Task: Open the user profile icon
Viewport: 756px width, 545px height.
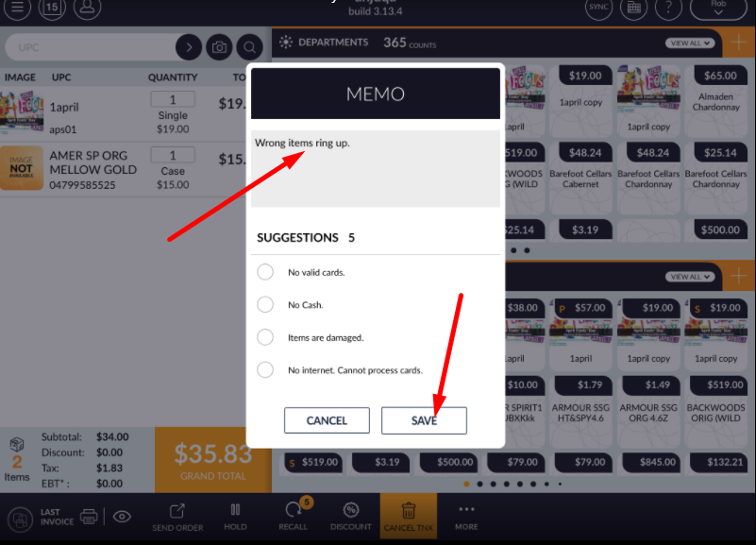Action: pos(87,8)
